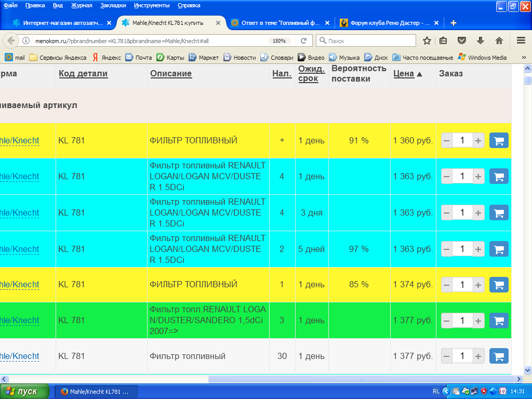Open the Журнал menu

(x=82, y=5)
